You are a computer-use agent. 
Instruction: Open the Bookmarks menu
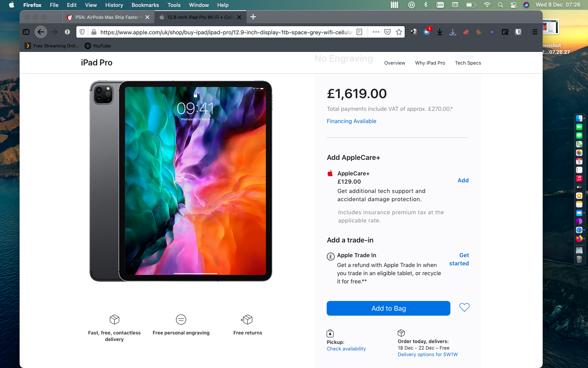click(145, 5)
